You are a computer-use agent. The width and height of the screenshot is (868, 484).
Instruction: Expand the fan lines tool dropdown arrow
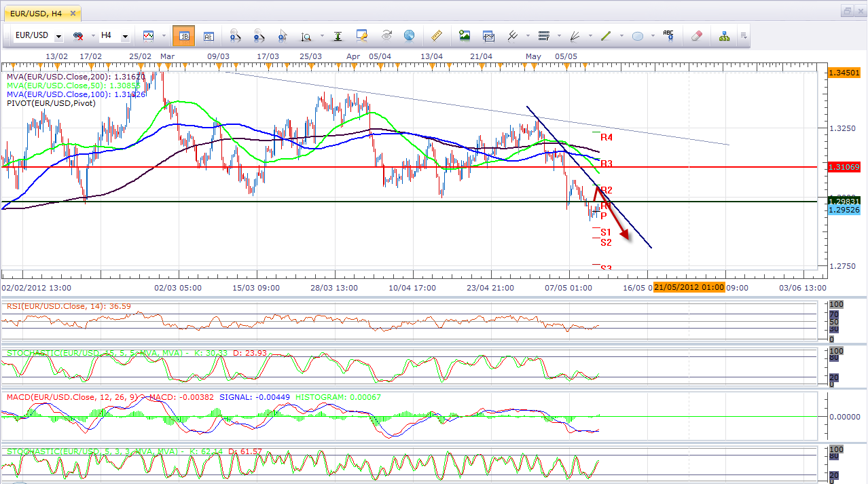coord(589,36)
